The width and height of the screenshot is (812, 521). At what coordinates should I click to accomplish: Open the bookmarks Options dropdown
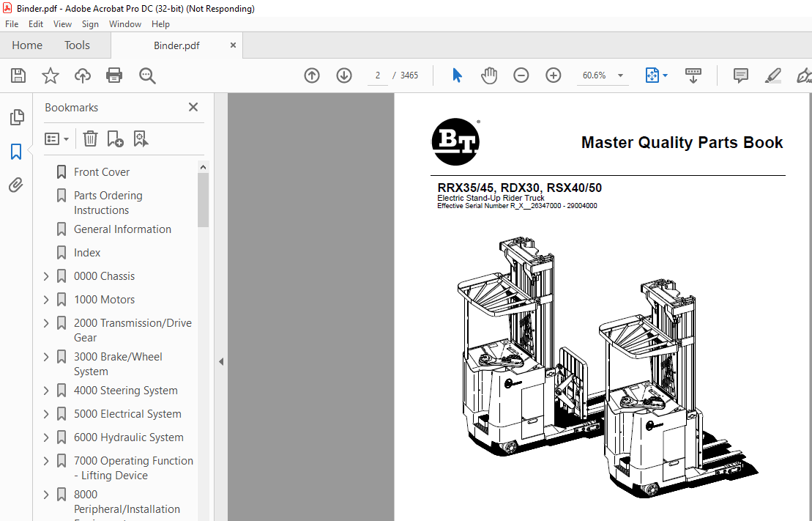point(57,139)
